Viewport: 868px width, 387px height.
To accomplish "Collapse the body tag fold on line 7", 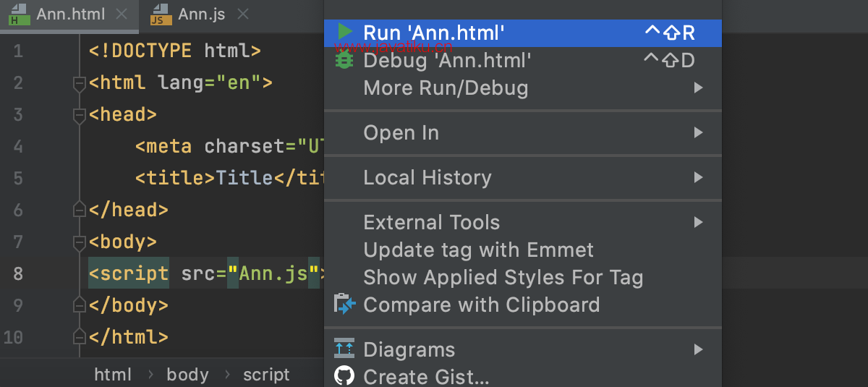I will pos(80,242).
